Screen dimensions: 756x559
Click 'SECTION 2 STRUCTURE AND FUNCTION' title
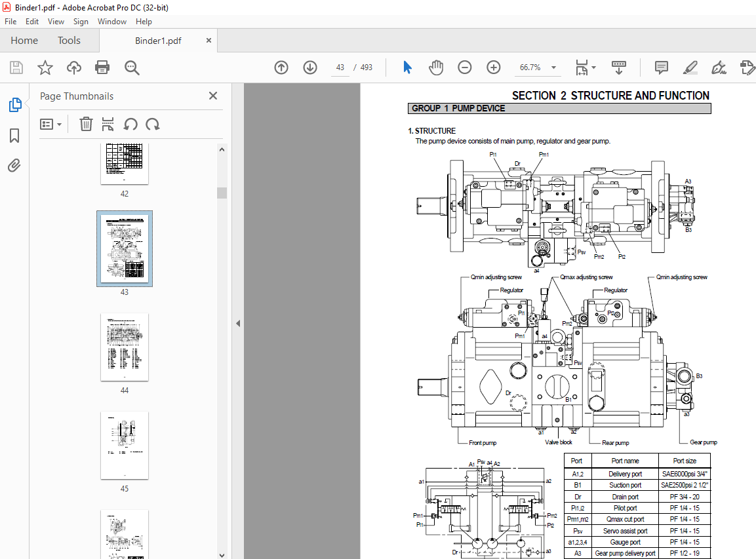pos(610,96)
